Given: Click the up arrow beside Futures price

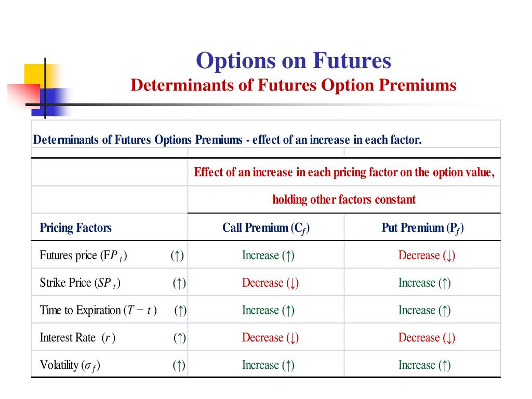Looking at the screenshot, I should (x=178, y=256).
